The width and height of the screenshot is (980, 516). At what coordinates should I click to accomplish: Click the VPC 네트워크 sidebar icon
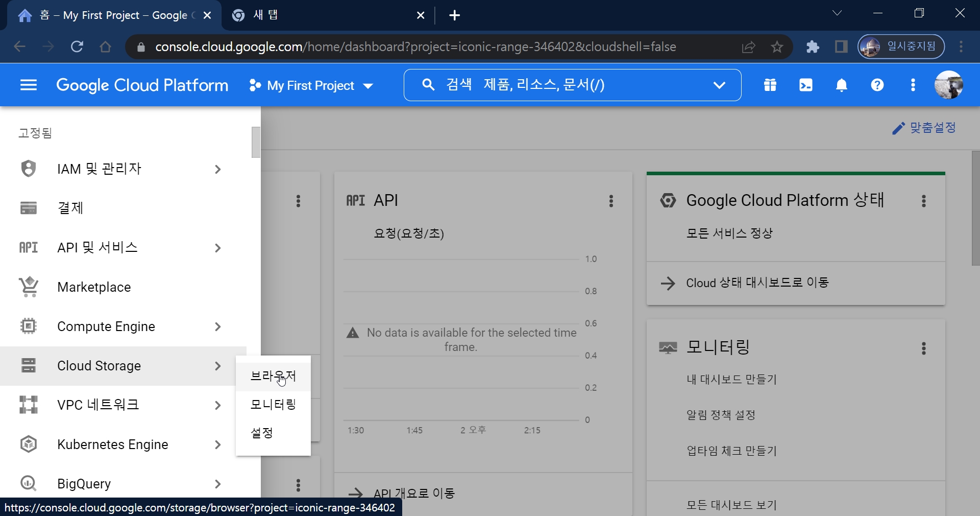(x=28, y=405)
